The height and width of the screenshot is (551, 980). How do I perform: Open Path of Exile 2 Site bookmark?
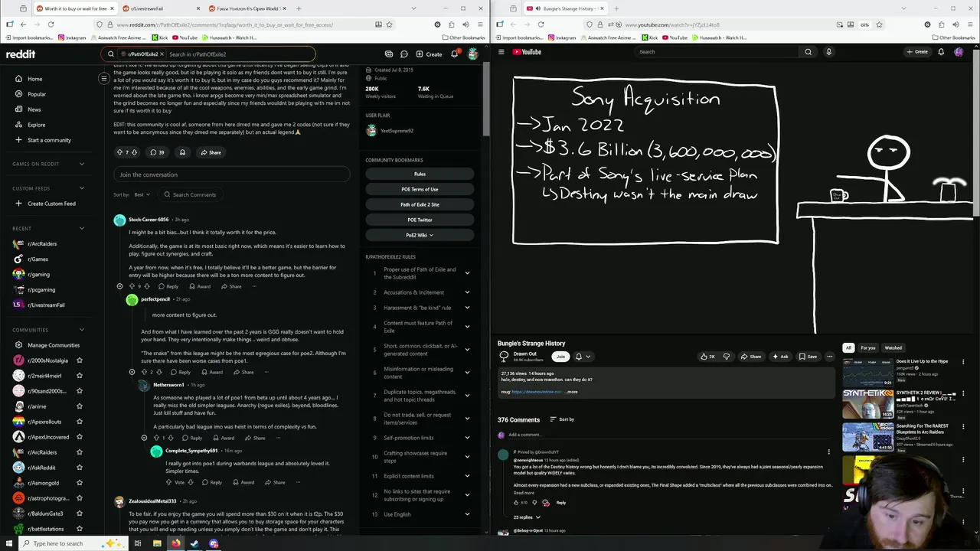coord(420,204)
